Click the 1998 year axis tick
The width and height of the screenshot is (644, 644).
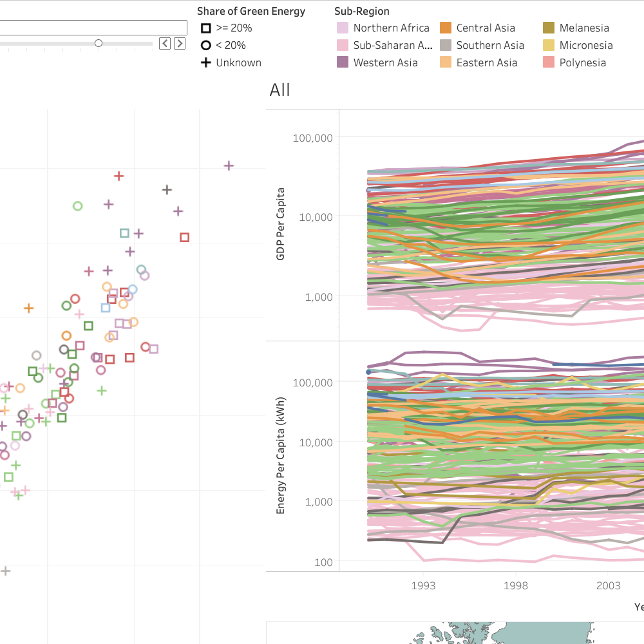pyautogui.click(x=515, y=585)
